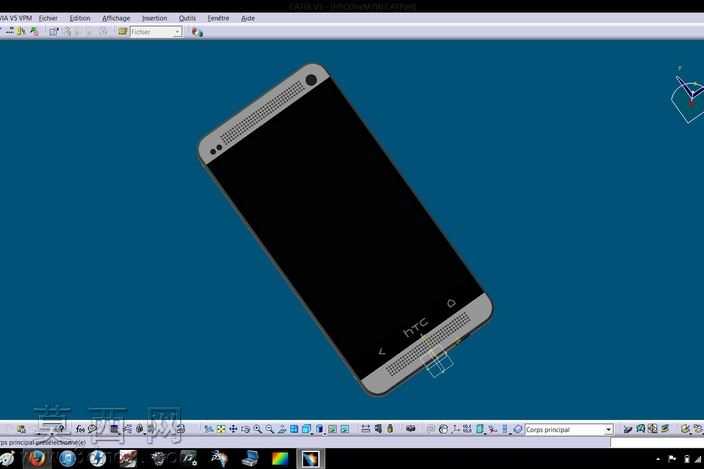Open the Fenêtre menu
The height and width of the screenshot is (469, 704).
coord(218,18)
